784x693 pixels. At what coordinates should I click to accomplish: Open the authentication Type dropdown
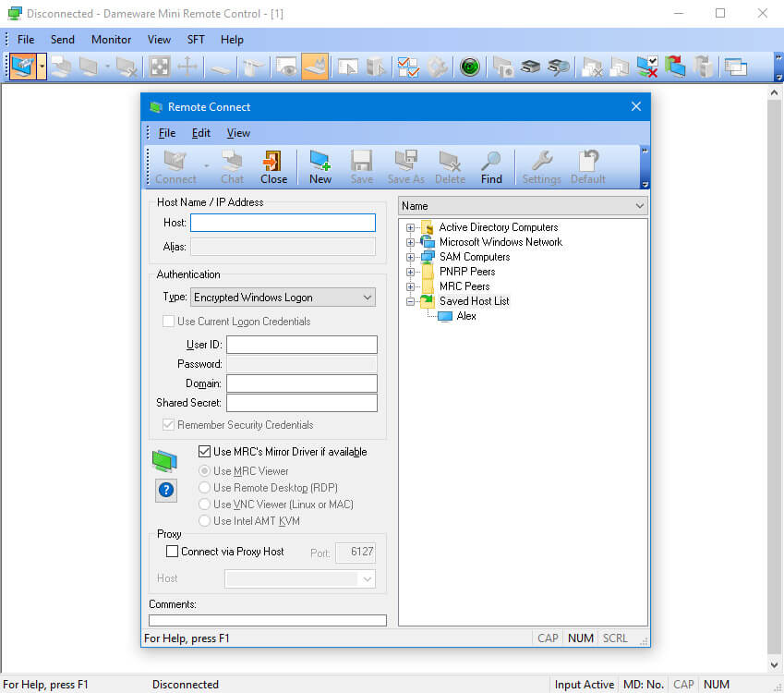[x=283, y=298]
